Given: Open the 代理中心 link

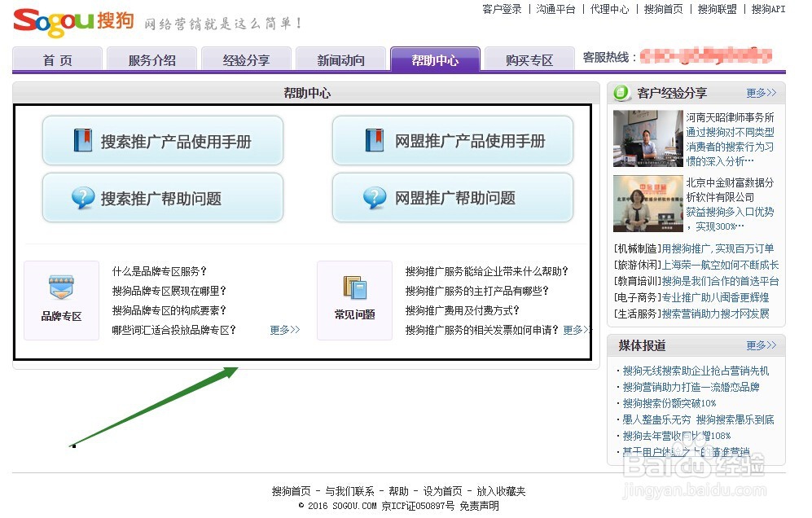Looking at the screenshot, I should (x=609, y=9).
